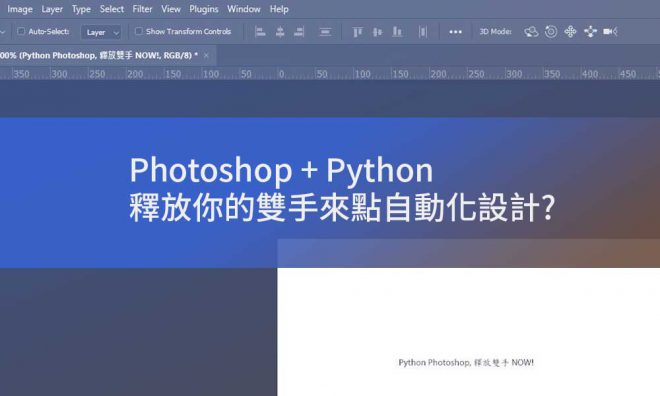Open the Window menu

pos(244,9)
